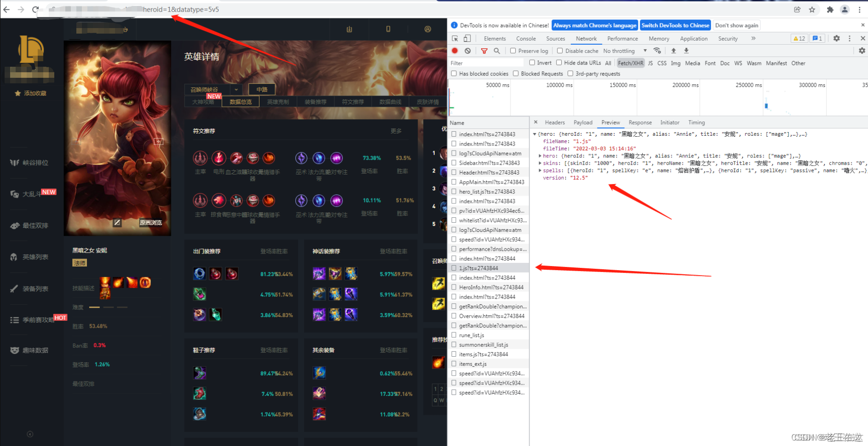
Task: Show more DevTools panels chevron
Action: tap(753, 39)
